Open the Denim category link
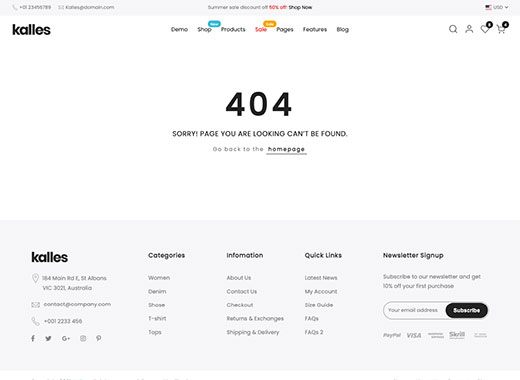Image resolution: width=520 pixels, height=380 pixels. tap(157, 291)
